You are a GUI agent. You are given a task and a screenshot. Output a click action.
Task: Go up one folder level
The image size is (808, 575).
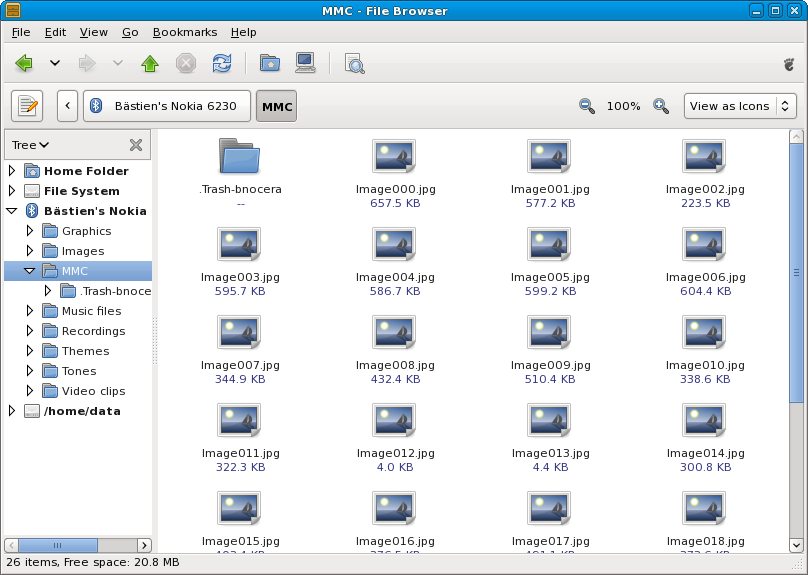pyautogui.click(x=150, y=64)
